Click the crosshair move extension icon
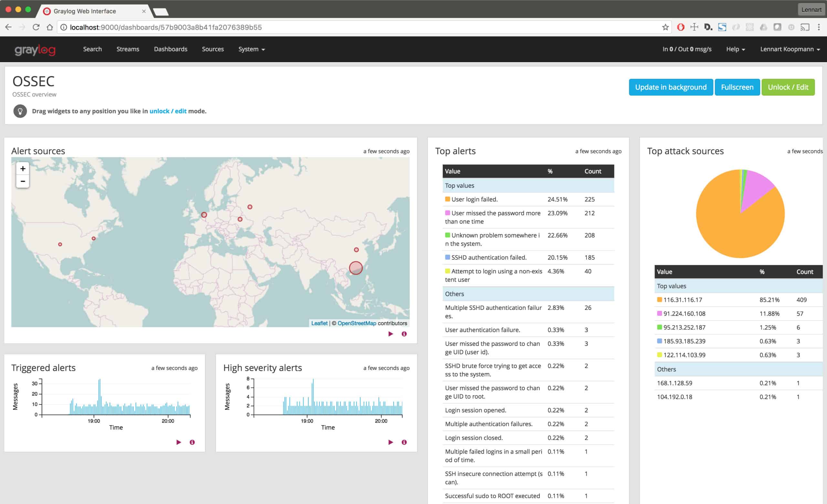The width and height of the screenshot is (827, 504). (695, 27)
